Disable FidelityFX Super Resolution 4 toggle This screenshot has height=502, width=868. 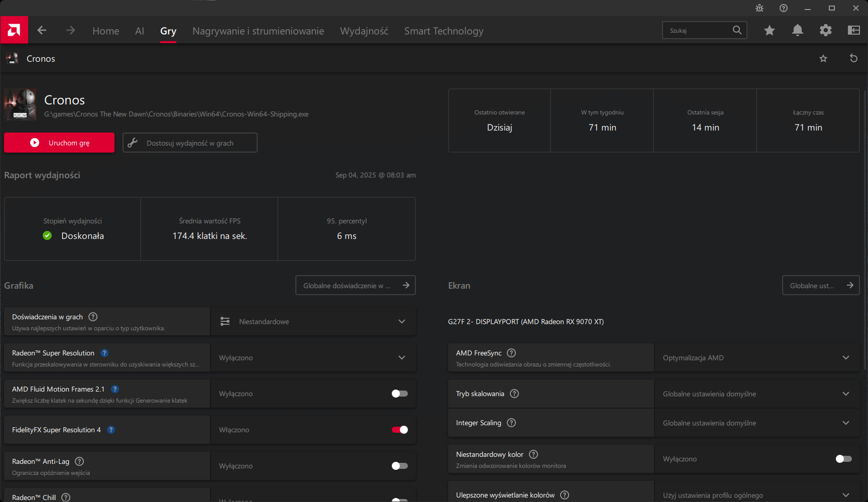click(399, 430)
